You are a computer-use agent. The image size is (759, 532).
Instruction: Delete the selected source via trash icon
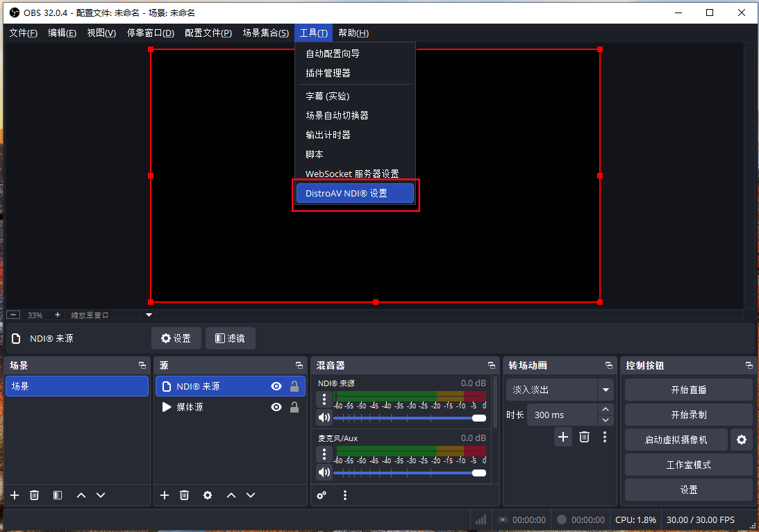tap(184, 495)
